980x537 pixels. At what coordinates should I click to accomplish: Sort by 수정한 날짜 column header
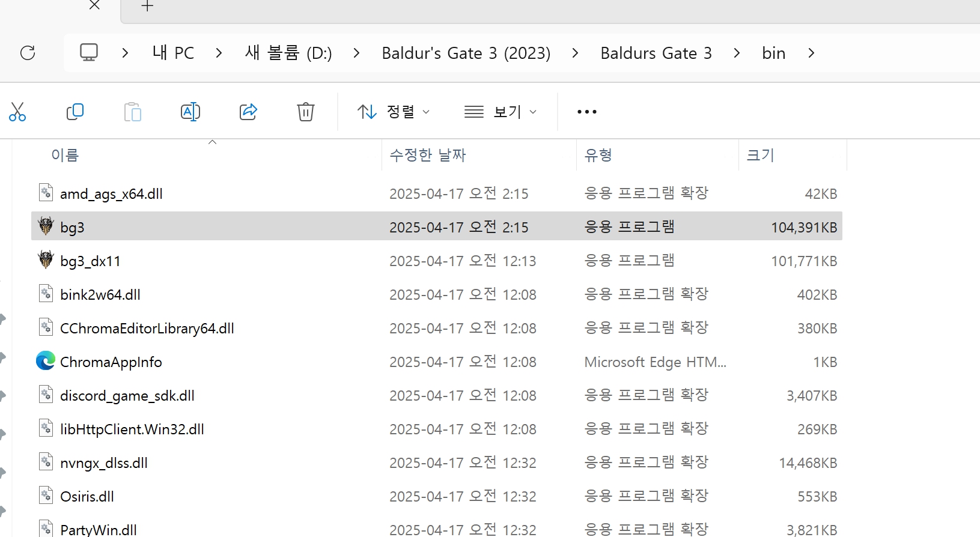428,155
